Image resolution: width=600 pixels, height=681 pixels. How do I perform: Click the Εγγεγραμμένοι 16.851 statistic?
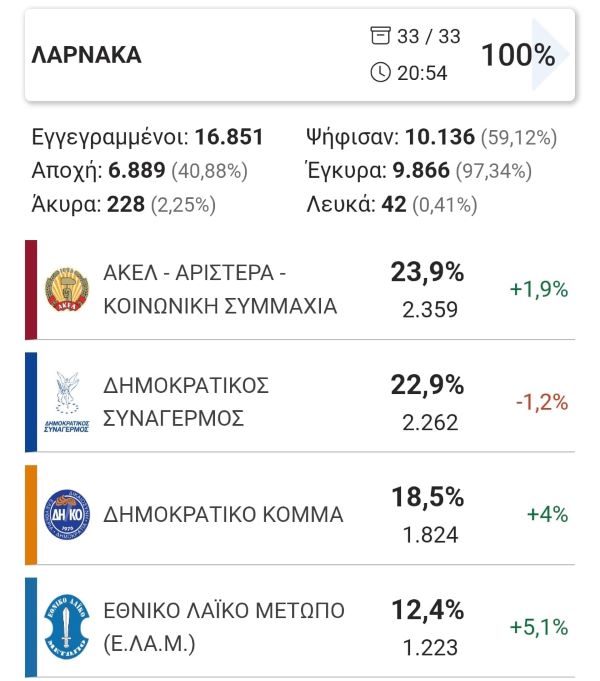(x=147, y=137)
